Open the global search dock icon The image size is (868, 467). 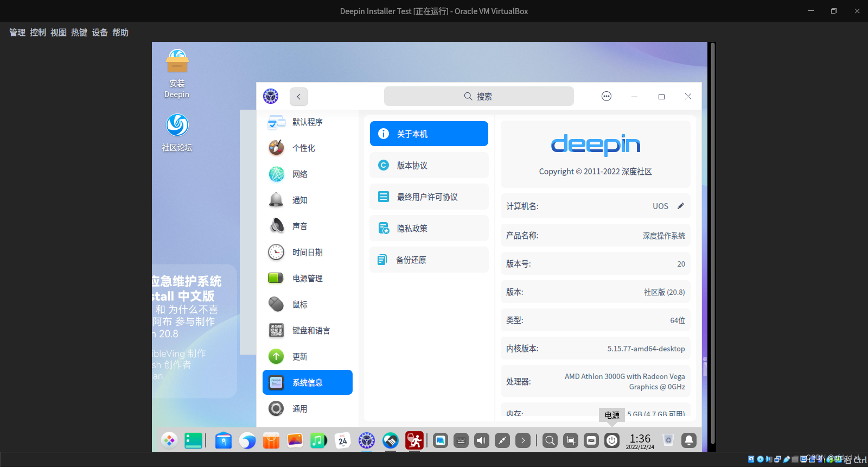(550, 440)
